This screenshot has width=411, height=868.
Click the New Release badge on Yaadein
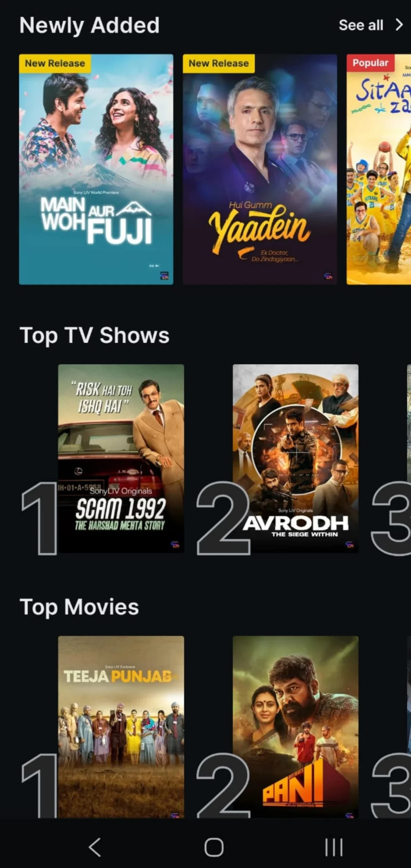click(219, 63)
